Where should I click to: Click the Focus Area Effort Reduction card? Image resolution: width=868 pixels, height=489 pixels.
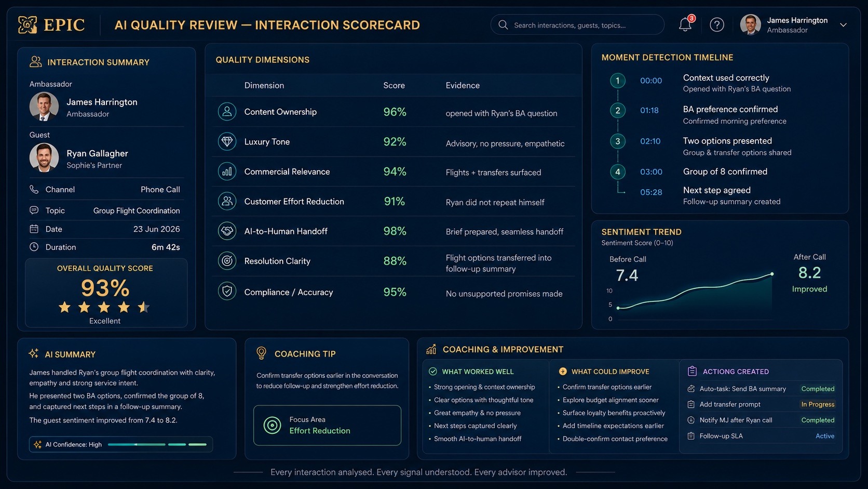(x=327, y=425)
